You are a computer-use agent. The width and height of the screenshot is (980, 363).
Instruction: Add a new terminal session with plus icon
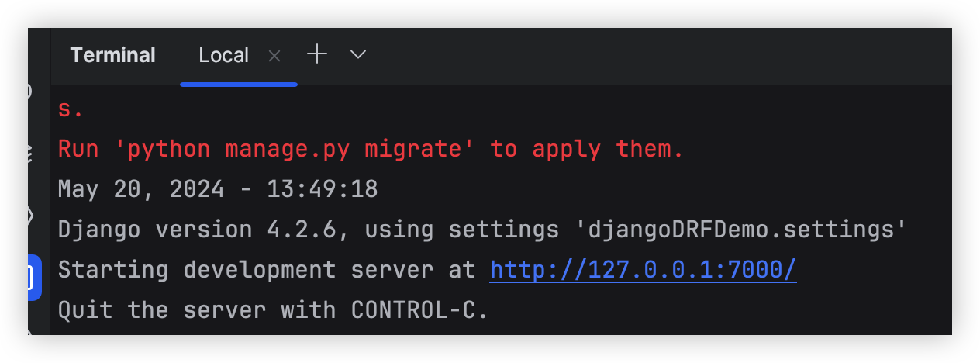tap(317, 54)
